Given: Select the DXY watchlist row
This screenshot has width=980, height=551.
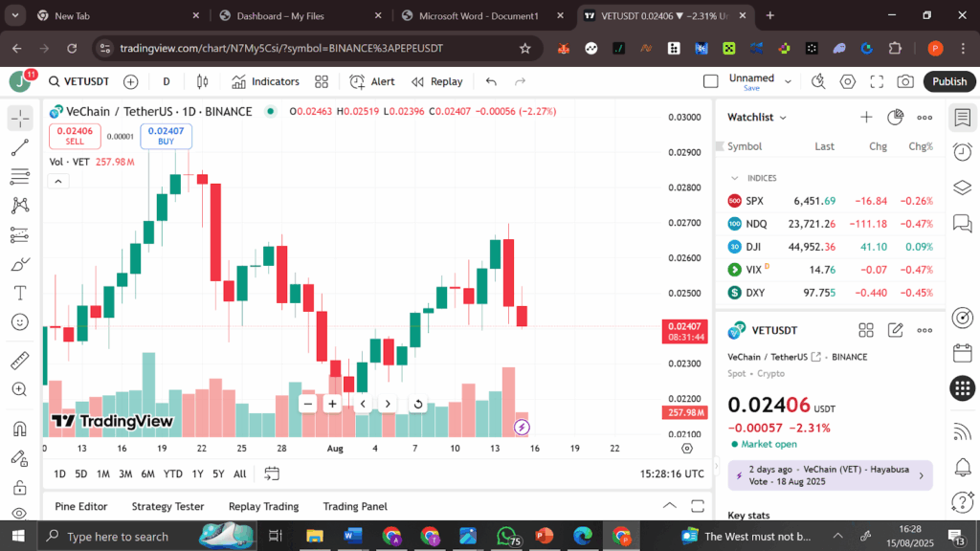Looking at the screenshot, I should coord(830,293).
